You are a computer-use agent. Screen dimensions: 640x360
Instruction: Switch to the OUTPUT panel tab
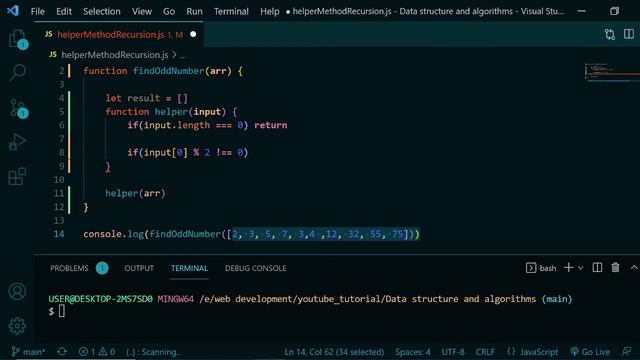click(139, 268)
